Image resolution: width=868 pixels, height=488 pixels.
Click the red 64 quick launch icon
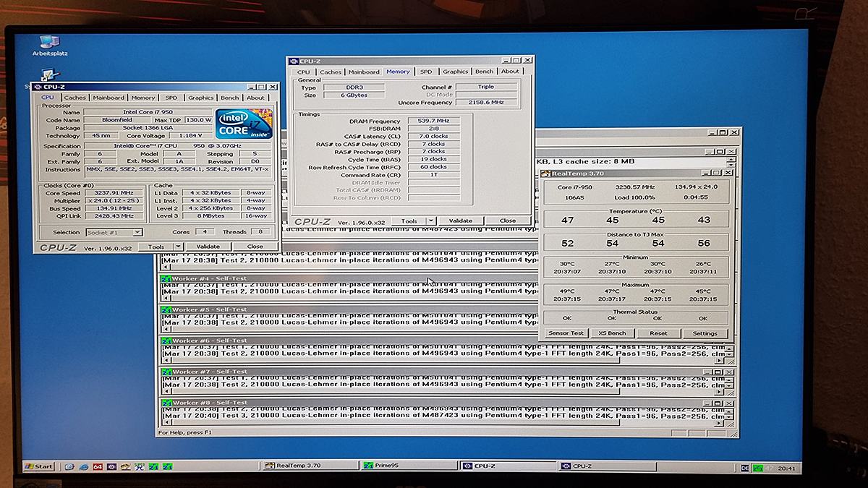pyautogui.click(x=97, y=466)
